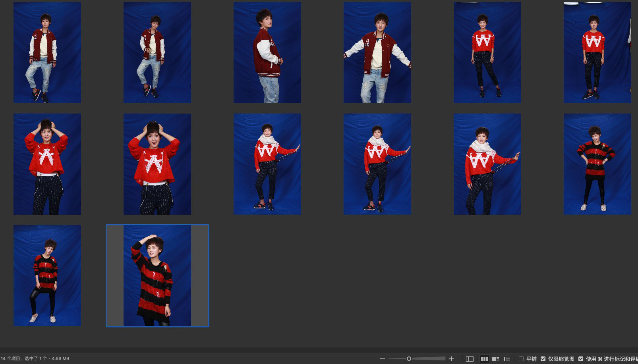The width and height of the screenshot is (638, 364).
Task: Select the close-up white scarf photo
Action: click(x=487, y=164)
